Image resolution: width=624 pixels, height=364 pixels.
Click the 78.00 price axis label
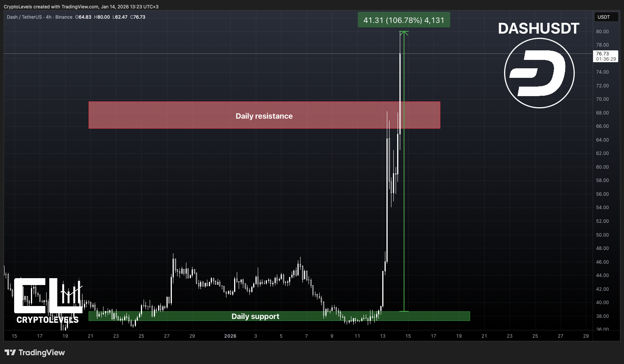click(602, 45)
